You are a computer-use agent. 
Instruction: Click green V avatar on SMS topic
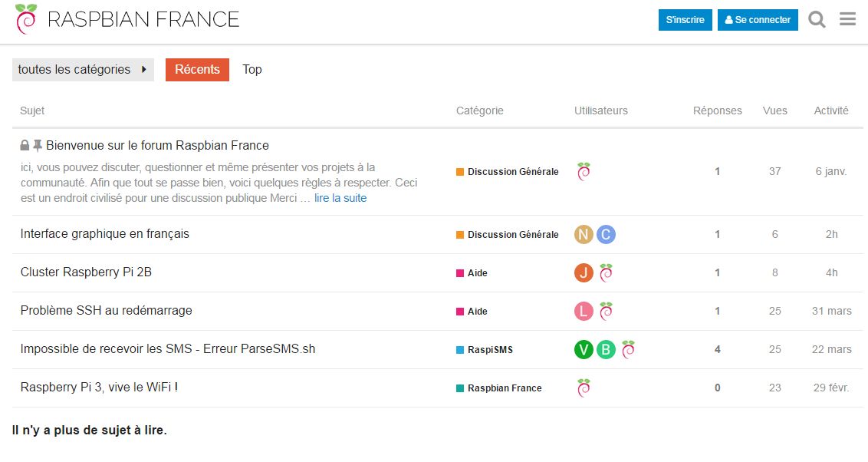[584, 349]
